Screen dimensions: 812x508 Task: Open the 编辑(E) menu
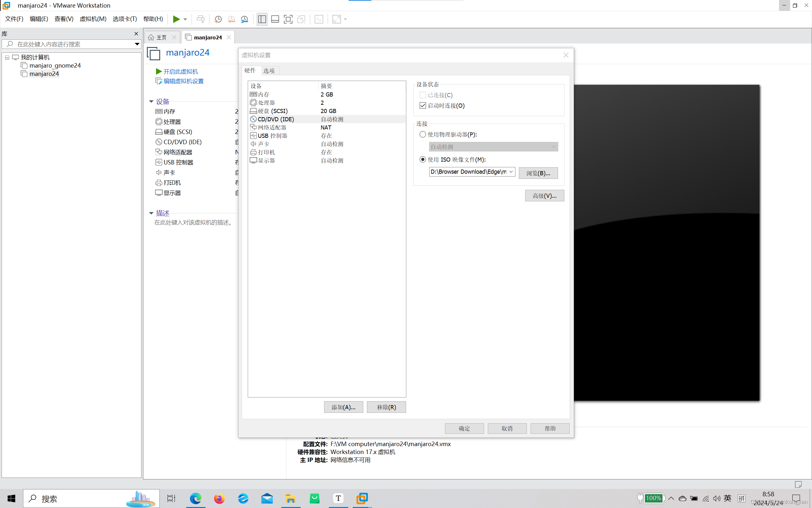(39, 19)
